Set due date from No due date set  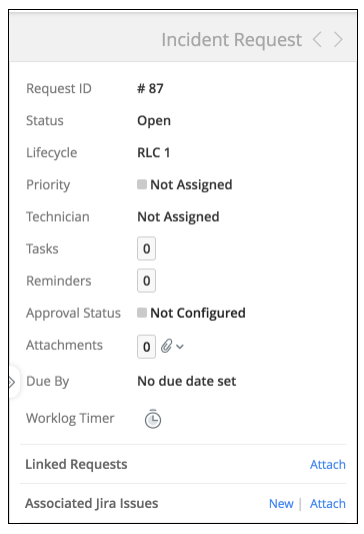pos(187,381)
